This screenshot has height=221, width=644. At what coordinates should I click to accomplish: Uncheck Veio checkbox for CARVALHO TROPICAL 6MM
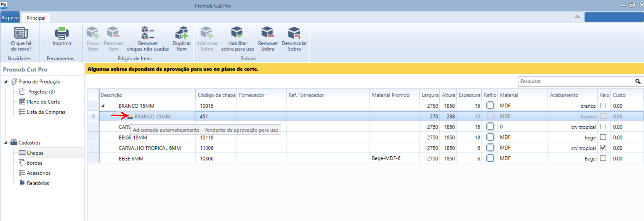(x=603, y=148)
